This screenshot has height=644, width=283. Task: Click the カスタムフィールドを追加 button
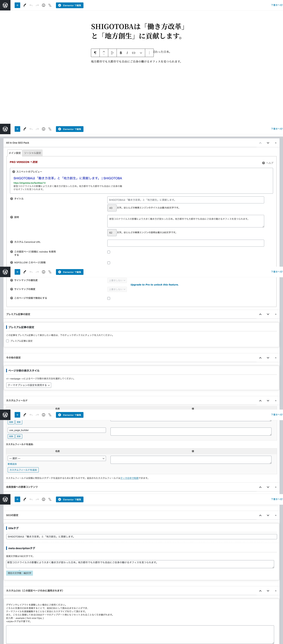click(23, 470)
